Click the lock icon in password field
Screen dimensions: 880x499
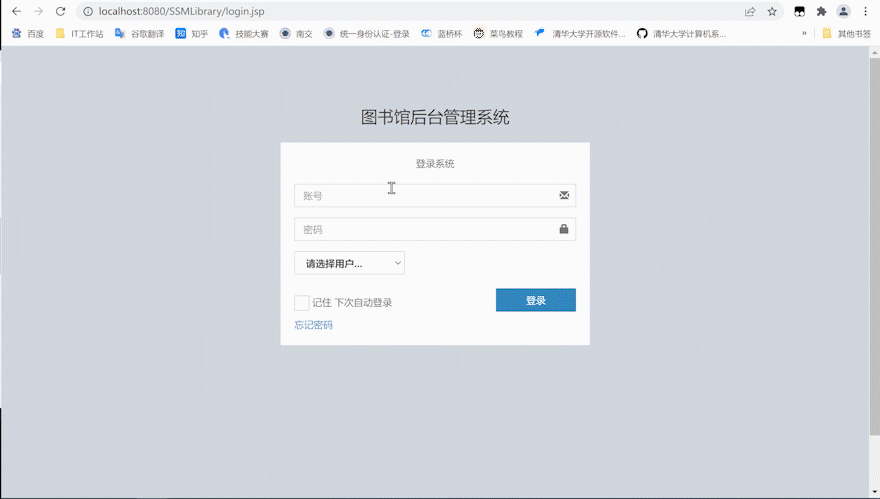click(x=564, y=228)
